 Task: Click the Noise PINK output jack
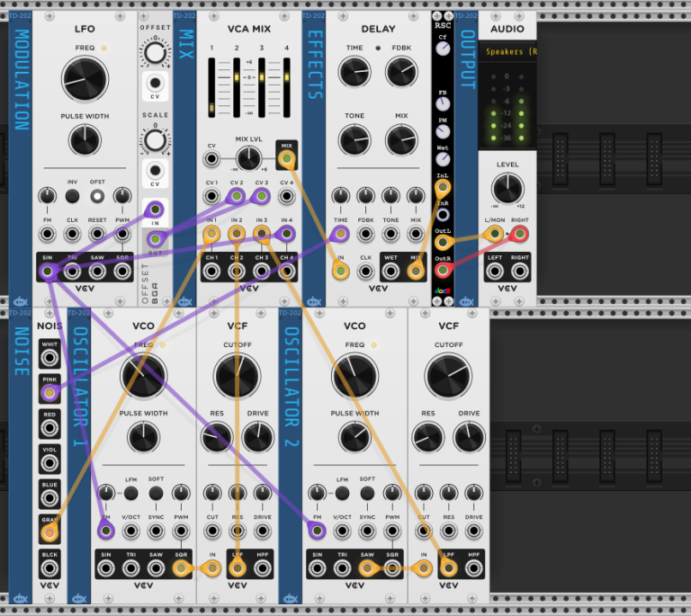pyautogui.click(x=49, y=393)
